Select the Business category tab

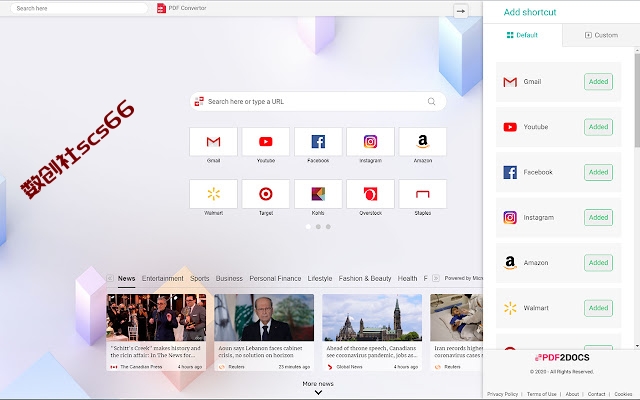point(229,278)
